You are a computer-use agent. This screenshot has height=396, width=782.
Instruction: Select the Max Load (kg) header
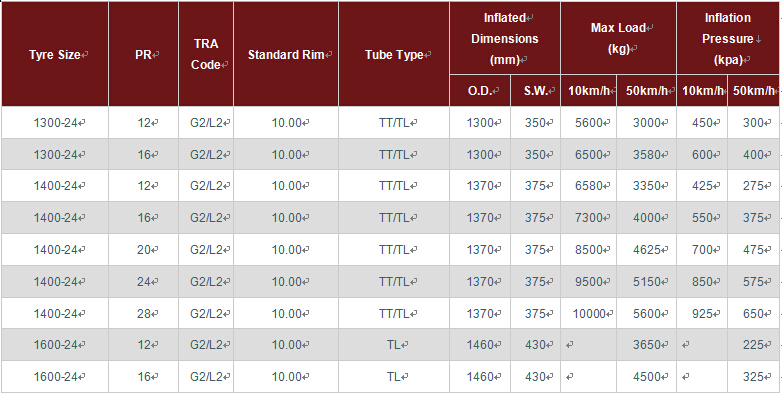[618, 38]
